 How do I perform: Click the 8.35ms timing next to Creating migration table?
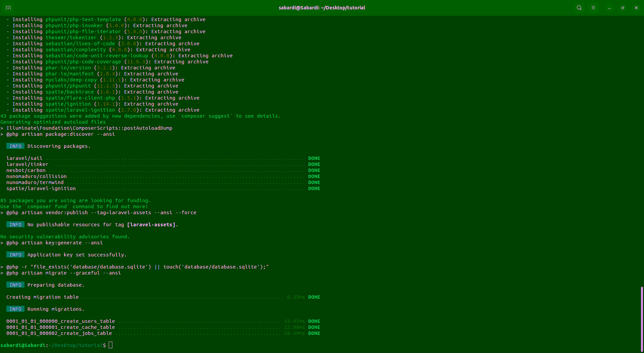[x=295, y=297]
